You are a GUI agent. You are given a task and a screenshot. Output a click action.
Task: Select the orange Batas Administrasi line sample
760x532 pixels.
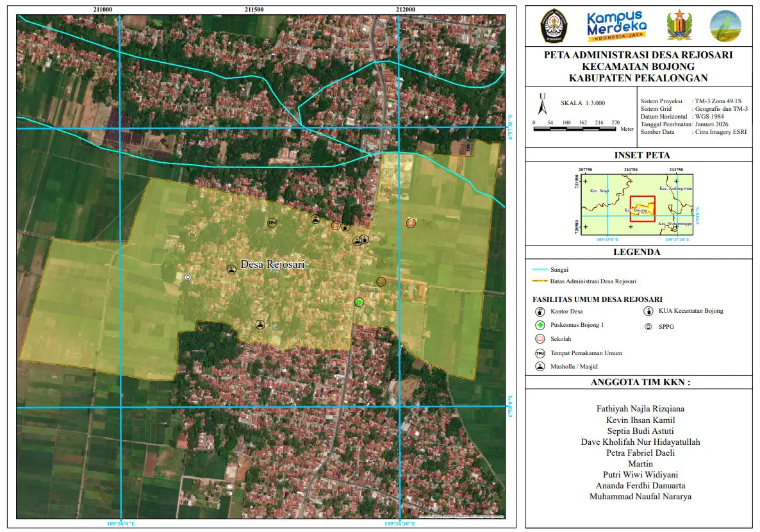click(x=540, y=281)
